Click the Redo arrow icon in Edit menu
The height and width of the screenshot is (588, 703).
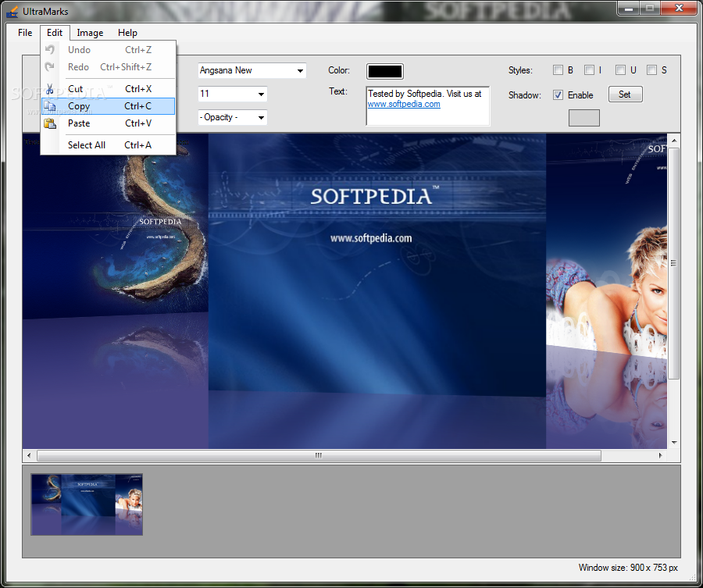pos(50,67)
